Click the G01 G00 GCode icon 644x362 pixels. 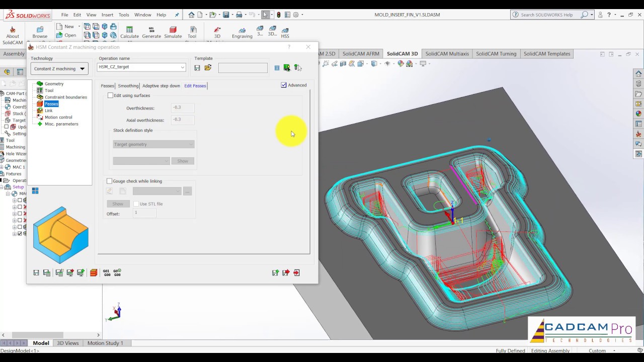click(106, 273)
